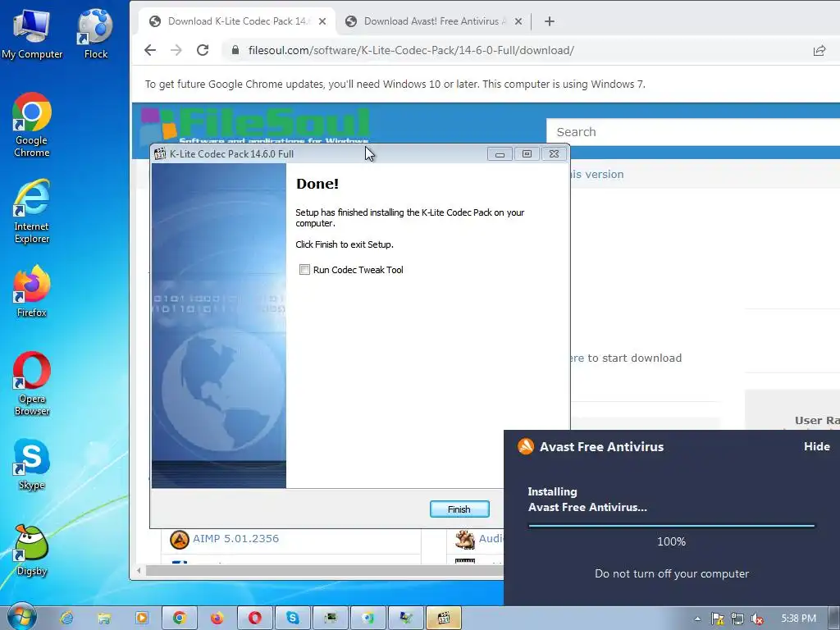Click the share page icon in Chrome
This screenshot has height=630, width=840.
(x=819, y=50)
